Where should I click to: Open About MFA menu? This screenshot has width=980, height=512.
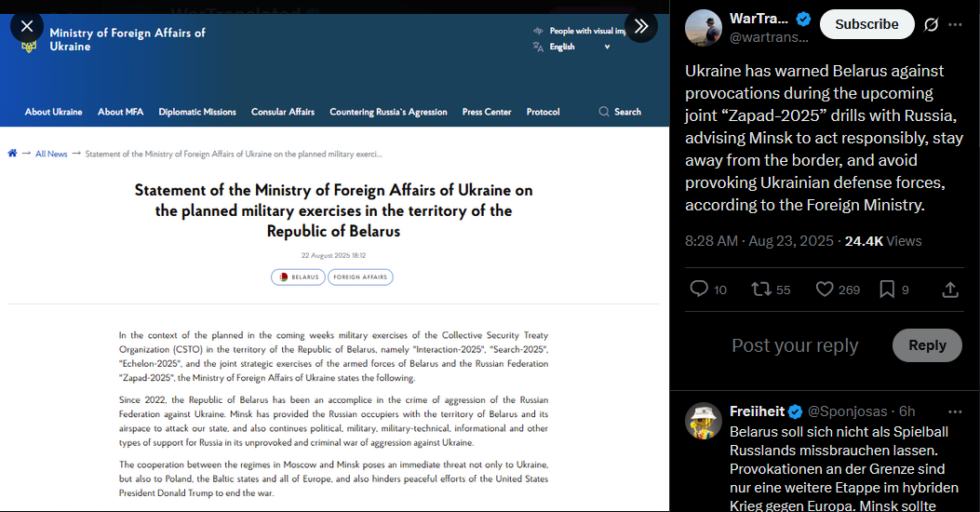(121, 112)
